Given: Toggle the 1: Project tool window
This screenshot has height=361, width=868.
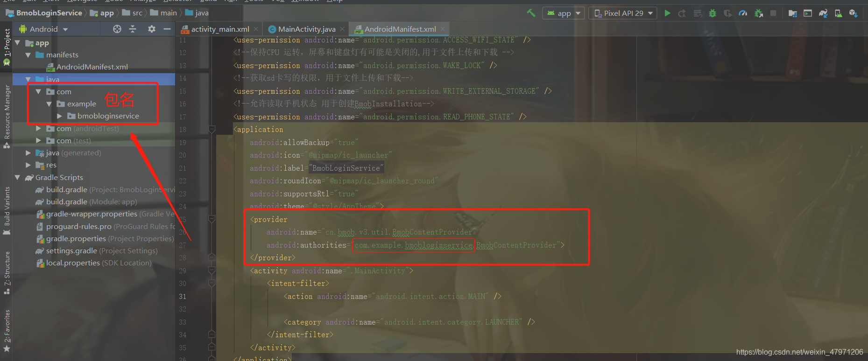Looking at the screenshot, I should [7, 47].
